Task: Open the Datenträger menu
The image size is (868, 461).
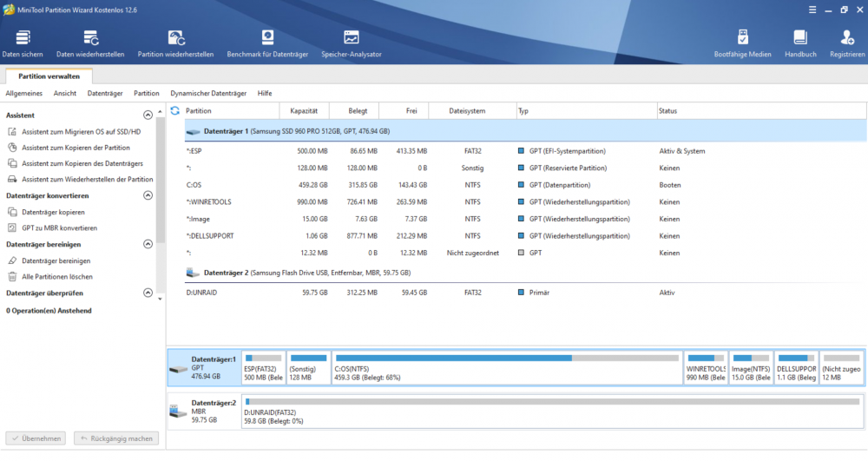Action: coord(105,94)
